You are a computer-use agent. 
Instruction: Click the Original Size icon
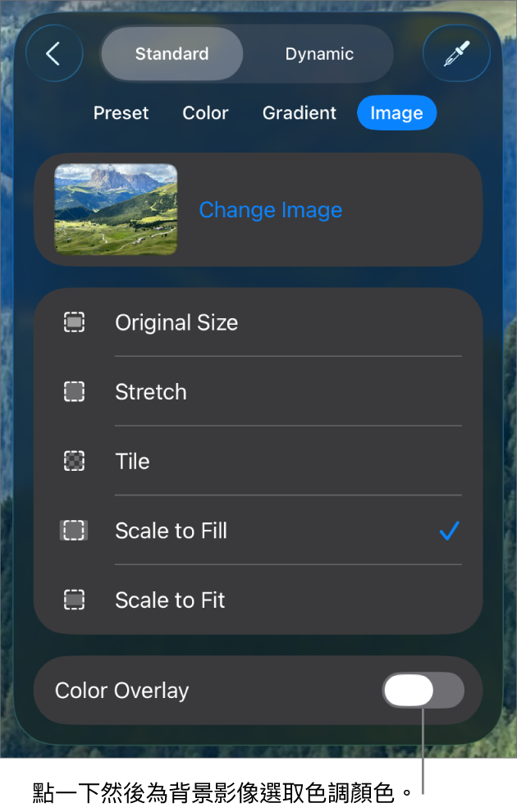75,322
